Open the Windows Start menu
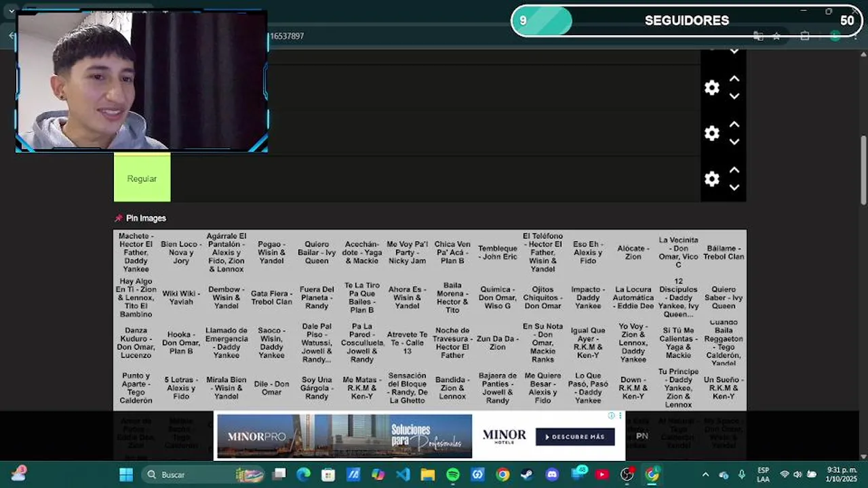 click(126, 474)
